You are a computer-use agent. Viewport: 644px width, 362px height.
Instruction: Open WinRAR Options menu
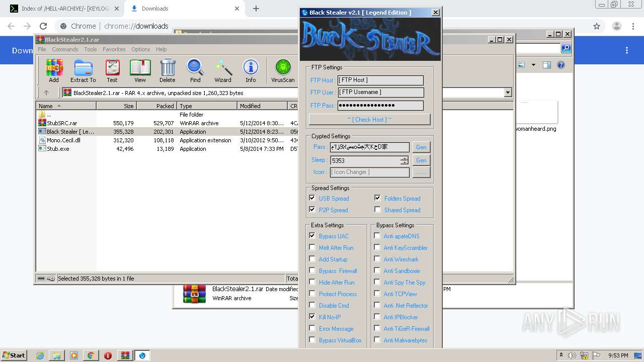pos(141,49)
